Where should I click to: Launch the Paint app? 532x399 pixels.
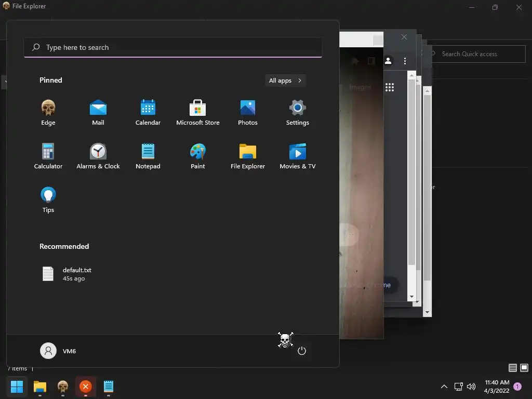pos(198,156)
